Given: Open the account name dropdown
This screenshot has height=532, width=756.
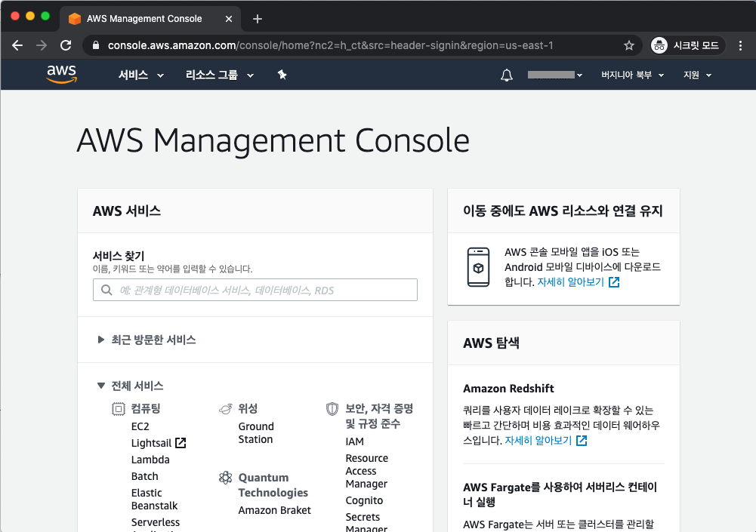Looking at the screenshot, I should 555,75.
